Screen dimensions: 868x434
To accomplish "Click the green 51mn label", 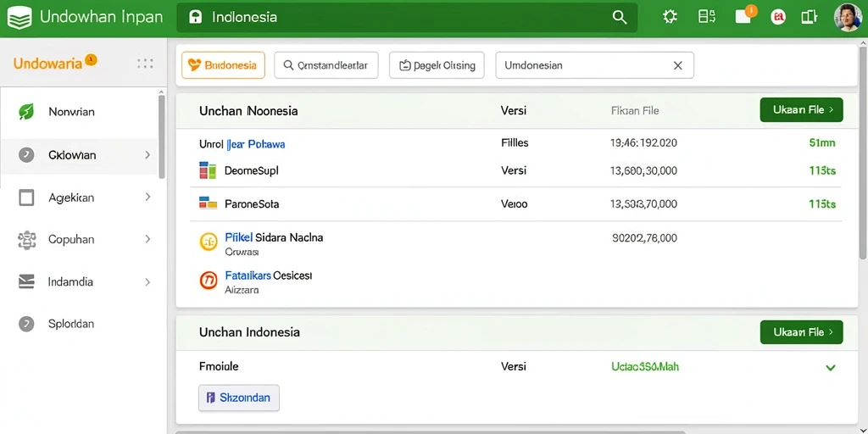I will pyautogui.click(x=822, y=142).
